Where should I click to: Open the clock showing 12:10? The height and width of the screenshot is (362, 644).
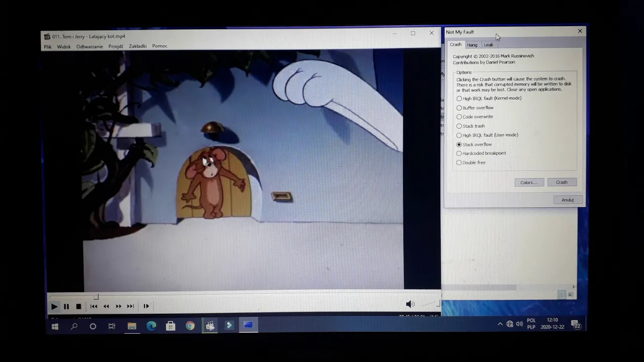point(552,323)
